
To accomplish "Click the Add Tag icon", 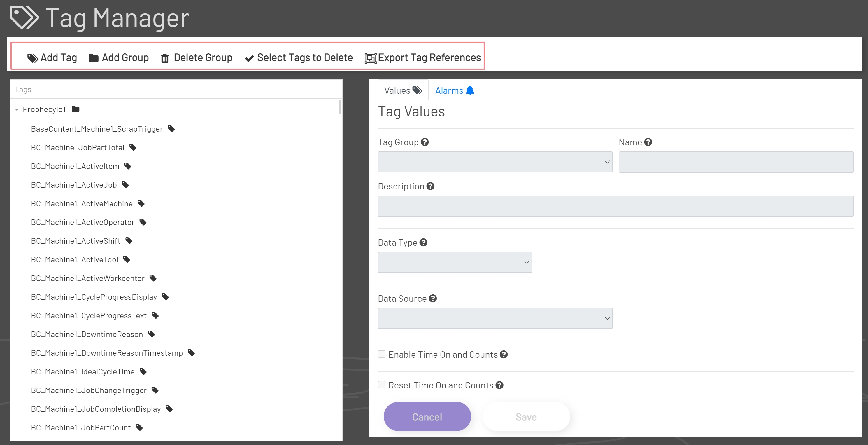I will click(33, 58).
